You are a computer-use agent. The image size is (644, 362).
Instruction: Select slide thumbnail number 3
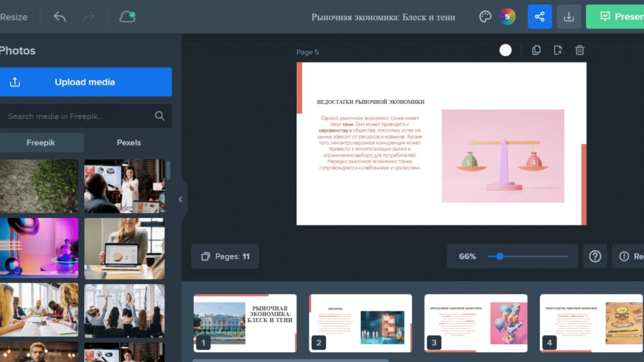point(475,323)
